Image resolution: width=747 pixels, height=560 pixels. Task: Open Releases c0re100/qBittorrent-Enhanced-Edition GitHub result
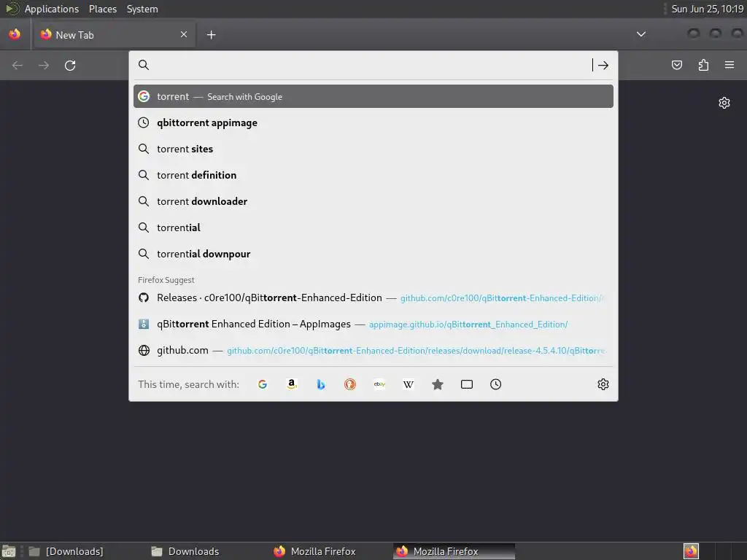click(x=373, y=298)
